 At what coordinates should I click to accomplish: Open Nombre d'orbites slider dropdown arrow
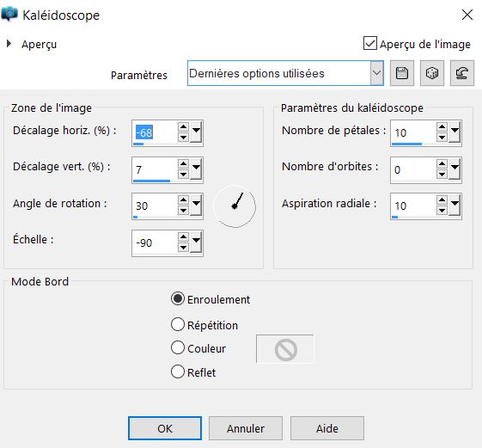[455, 169]
